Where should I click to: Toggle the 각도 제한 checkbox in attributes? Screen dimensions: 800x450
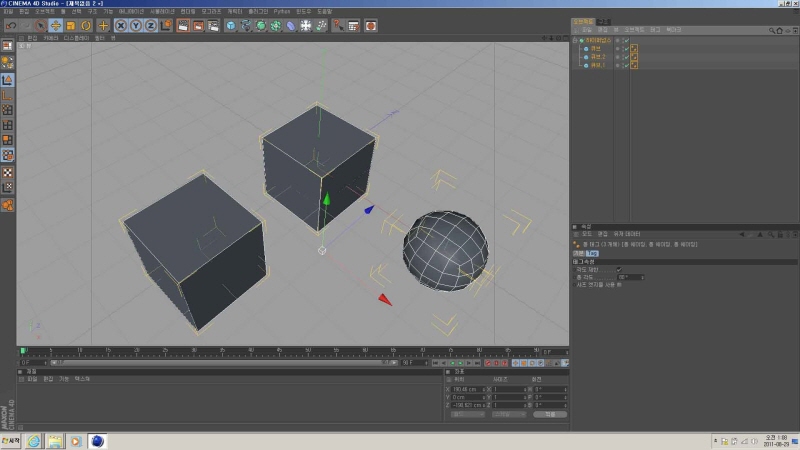tap(619, 269)
